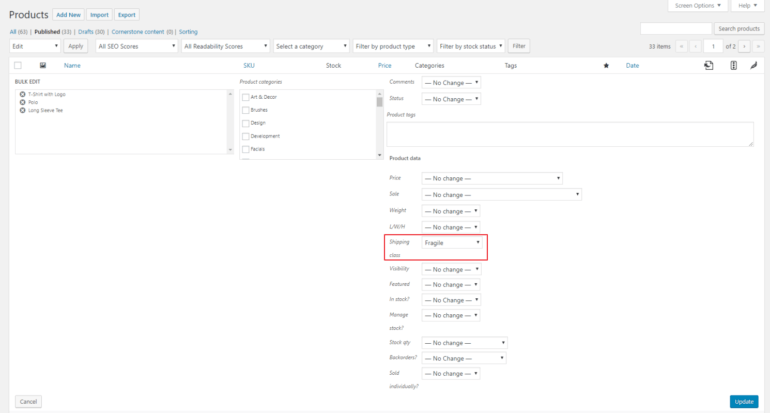Click the Export button
Viewport: 770px width, 413px height.
126,15
